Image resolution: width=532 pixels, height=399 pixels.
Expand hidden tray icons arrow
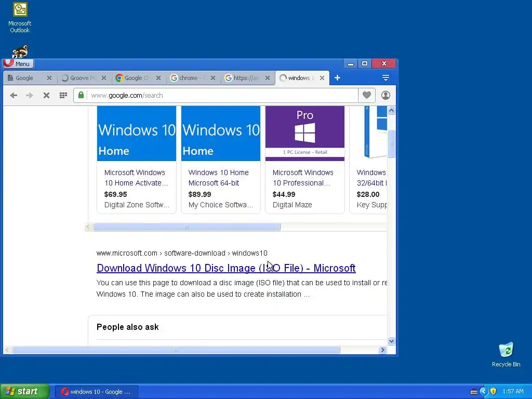click(x=484, y=392)
